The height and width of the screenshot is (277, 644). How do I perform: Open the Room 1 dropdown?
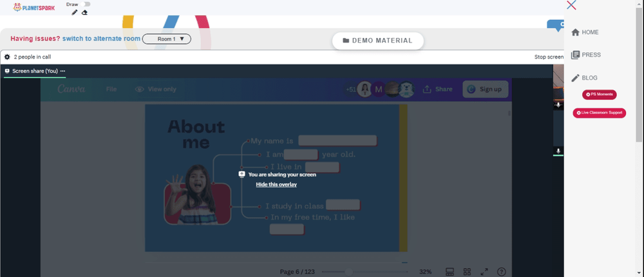[166, 39]
